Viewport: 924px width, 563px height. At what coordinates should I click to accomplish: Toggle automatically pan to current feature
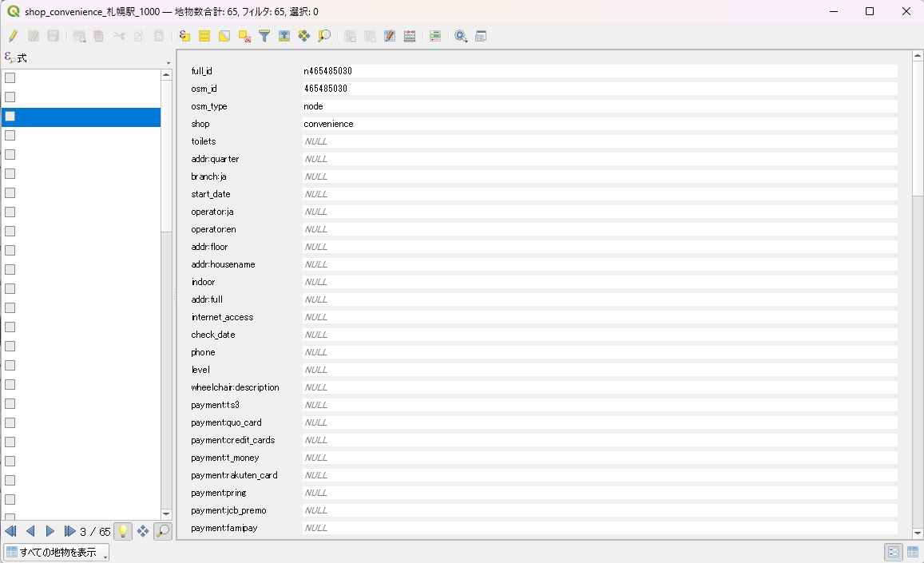pyautogui.click(x=143, y=531)
